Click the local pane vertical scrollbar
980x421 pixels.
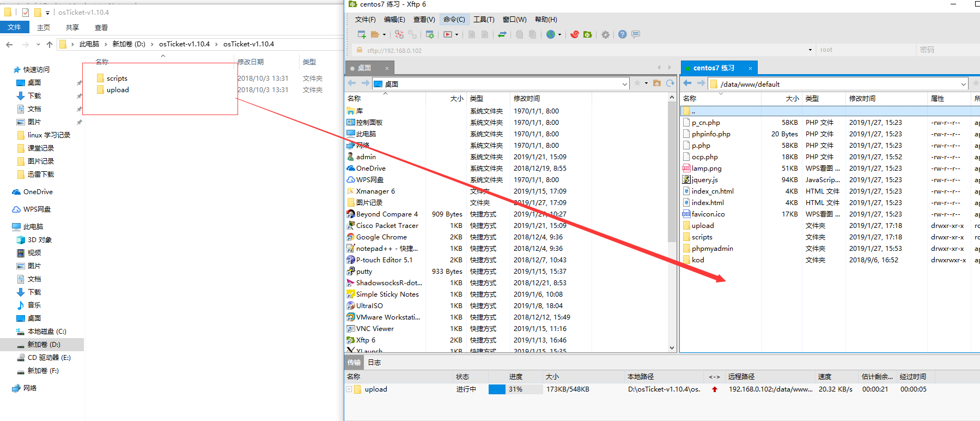click(x=672, y=172)
